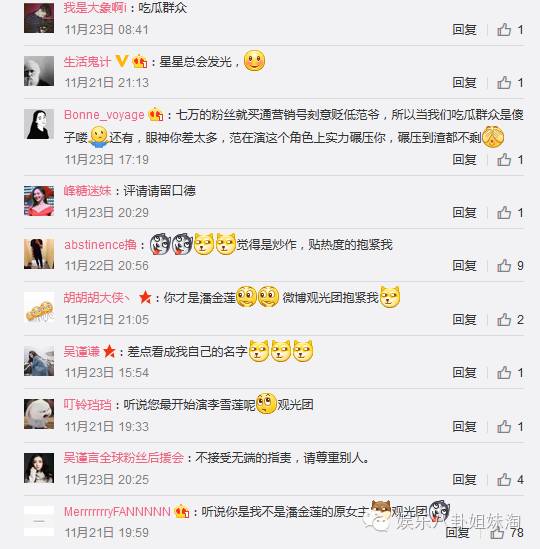
Task: Click 回复 on 吴谨谦's comment
Action: (x=464, y=373)
